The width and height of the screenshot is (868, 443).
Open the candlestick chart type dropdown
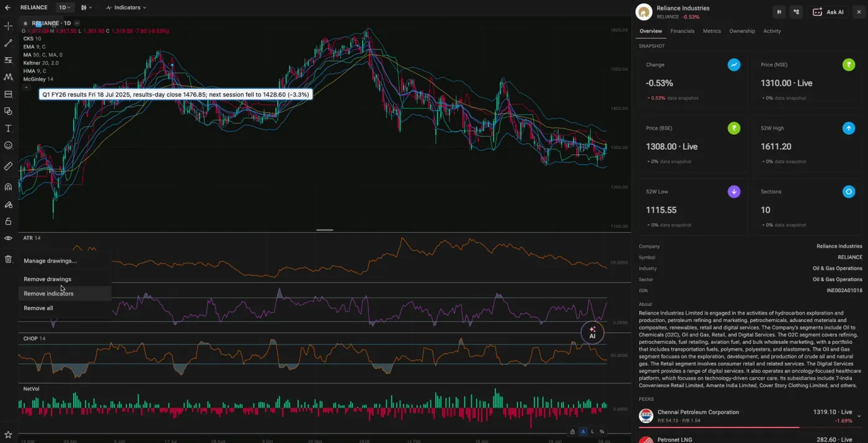[x=86, y=7]
